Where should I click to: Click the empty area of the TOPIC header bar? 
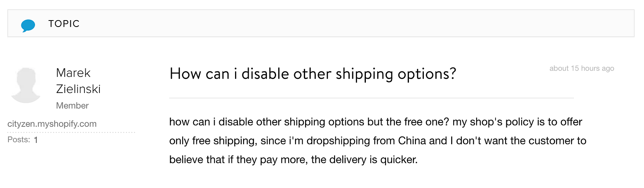(354, 23)
